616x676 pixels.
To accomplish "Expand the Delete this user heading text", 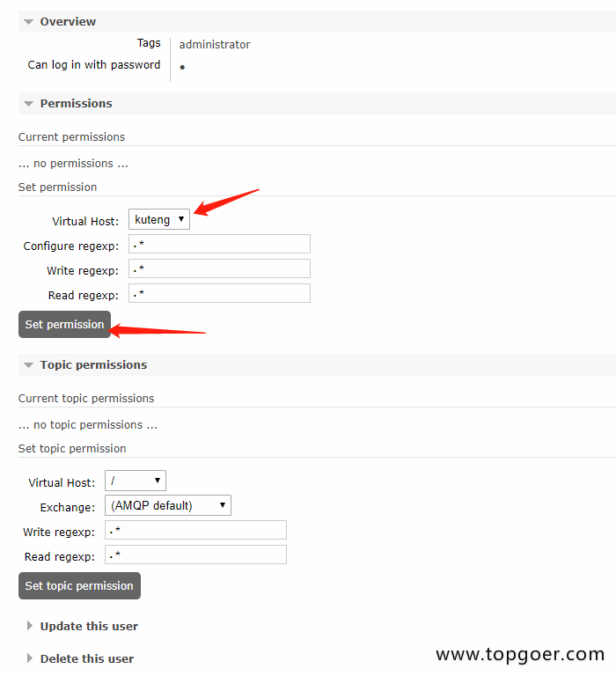I will (86, 659).
